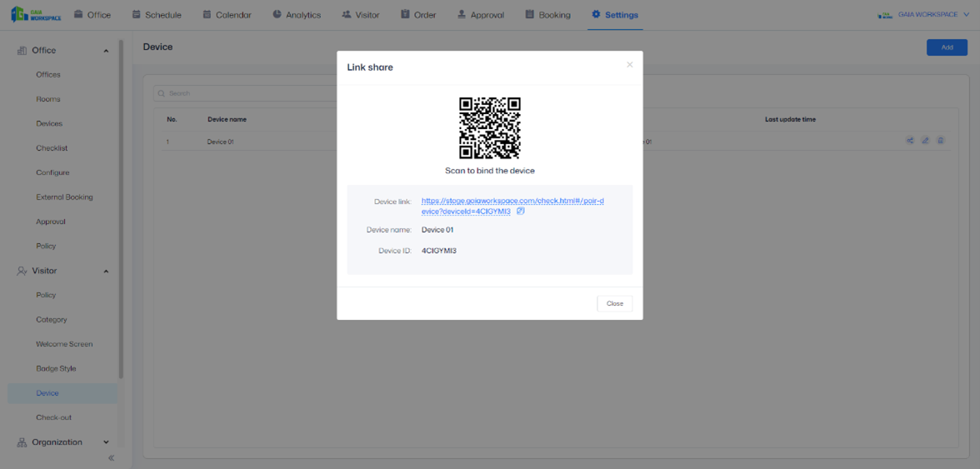Viewport: 980px width, 469px height.
Task: Copy the device link using copy icon
Action: (520, 212)
